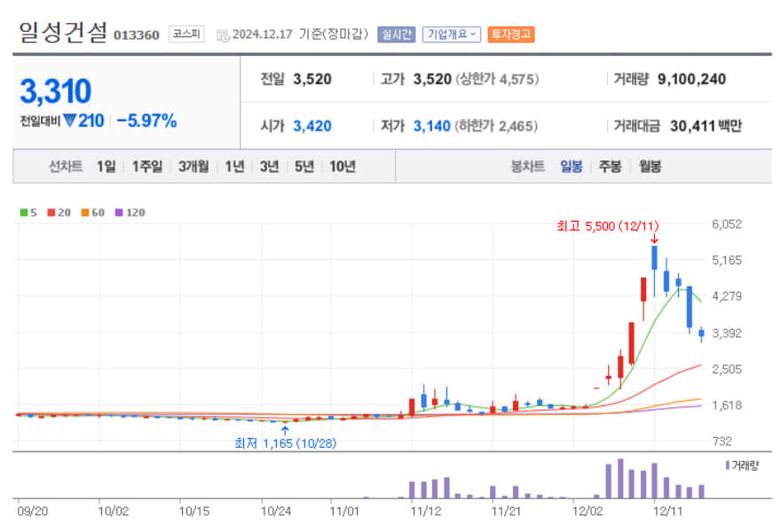Click the red 20-day moving average swatch
The image size is (781, 532).
click(51, 213)
